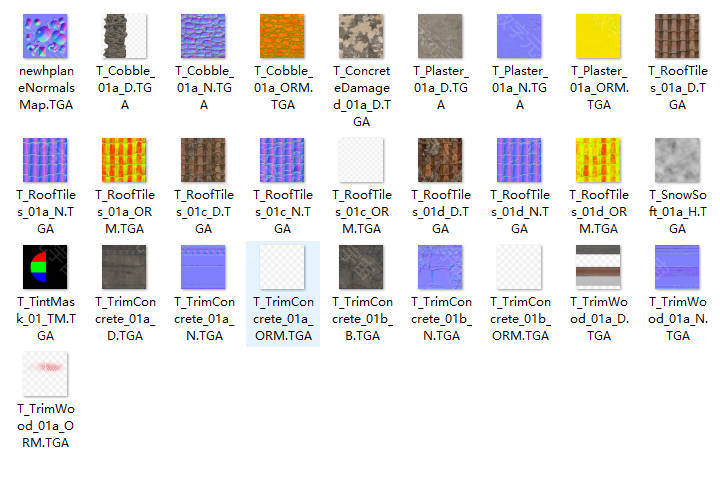Viewport: 720px width, 504px height.
Task: Select the yellow T_Plaster_01a_ORM.TGA icon
Action: (x=598, y=36)
